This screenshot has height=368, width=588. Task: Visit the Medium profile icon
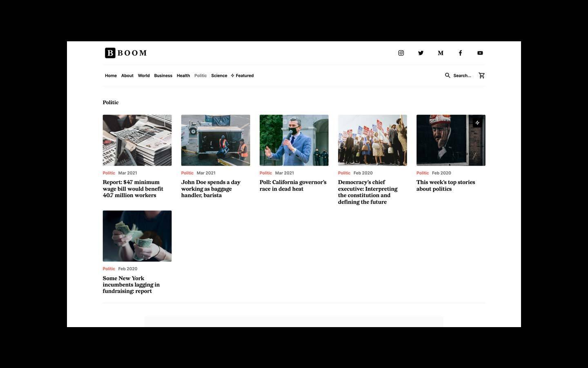(441, 53)
